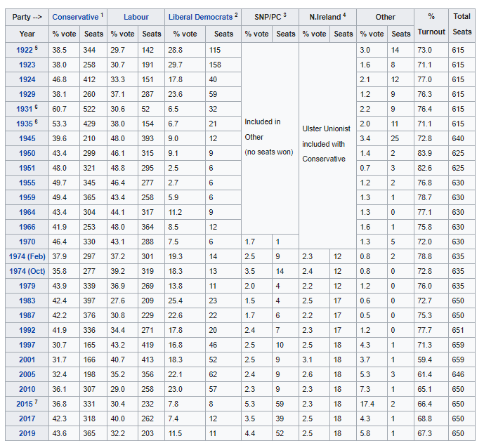Open the 1935 election link
Image resolution: width=484 pixels, height=448 pixels.
pos(24,124)
